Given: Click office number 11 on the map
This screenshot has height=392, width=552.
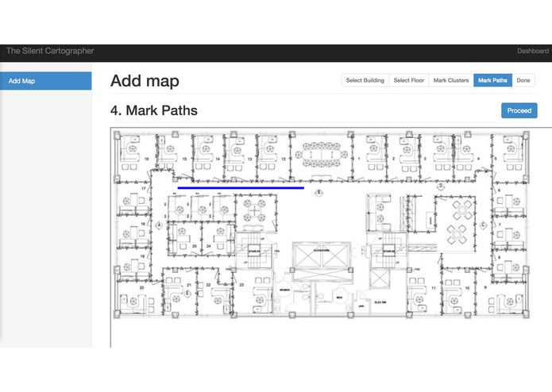Looking at the screenshot, I should (x=434, y=288).
